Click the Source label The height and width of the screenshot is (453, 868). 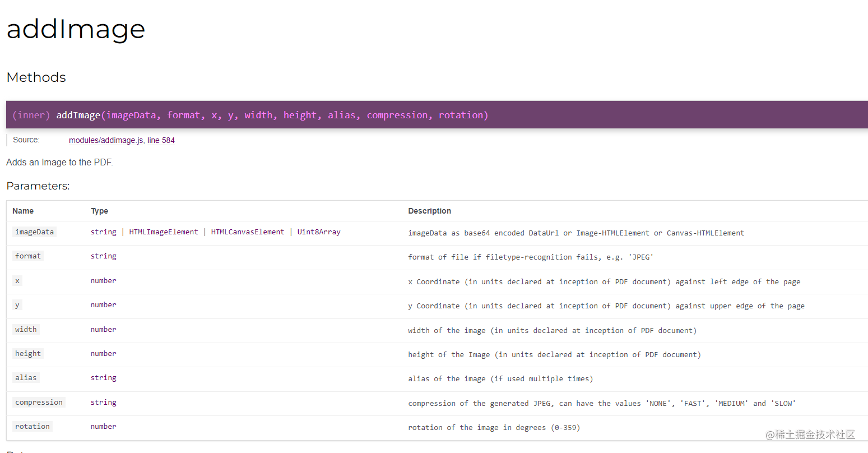click(26, 140)
